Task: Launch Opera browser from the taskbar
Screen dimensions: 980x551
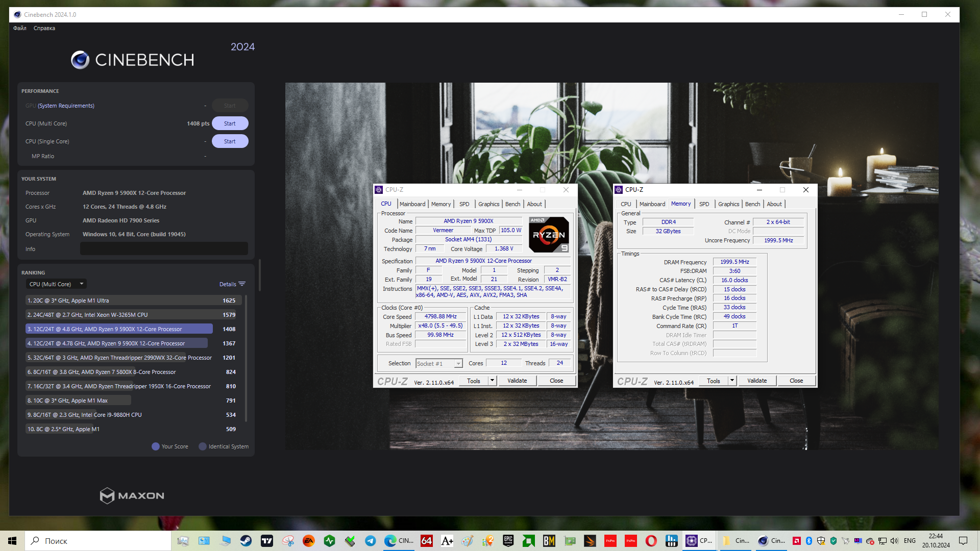Action: 651,541
